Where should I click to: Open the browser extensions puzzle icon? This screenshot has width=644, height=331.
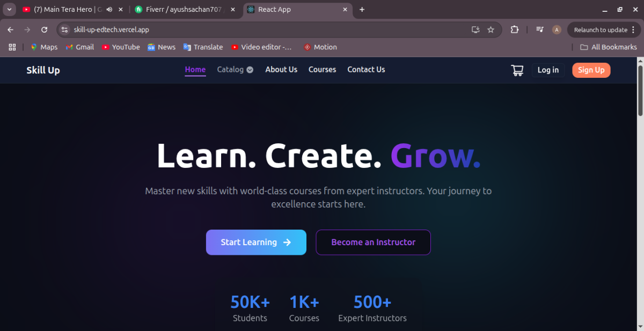pyautogui.click(x=515, y=30)
